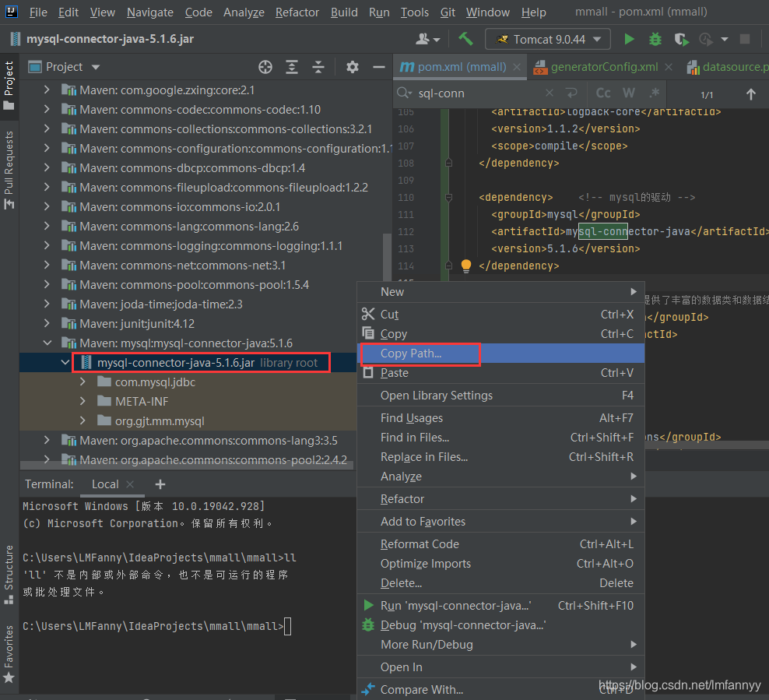This screenshot has height=700, width=769.
Task: Expand the com.mysql.jdbc package
Action: point(83,382)
